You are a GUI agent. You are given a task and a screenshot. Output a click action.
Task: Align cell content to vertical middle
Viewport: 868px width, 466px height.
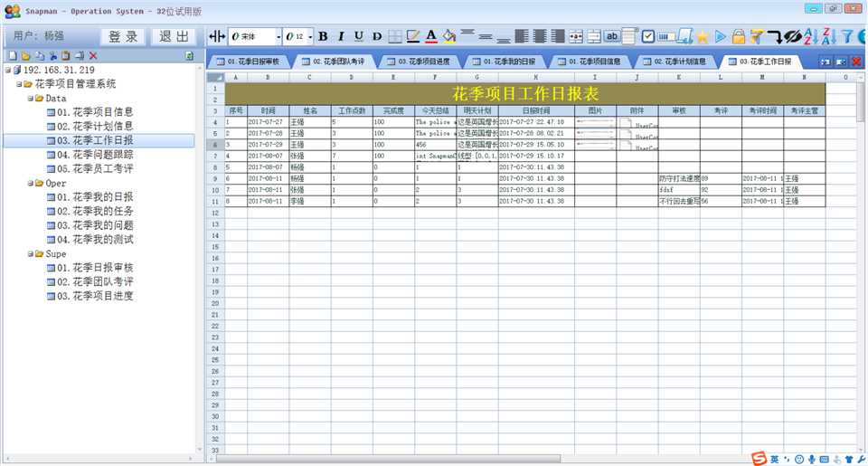486,36
